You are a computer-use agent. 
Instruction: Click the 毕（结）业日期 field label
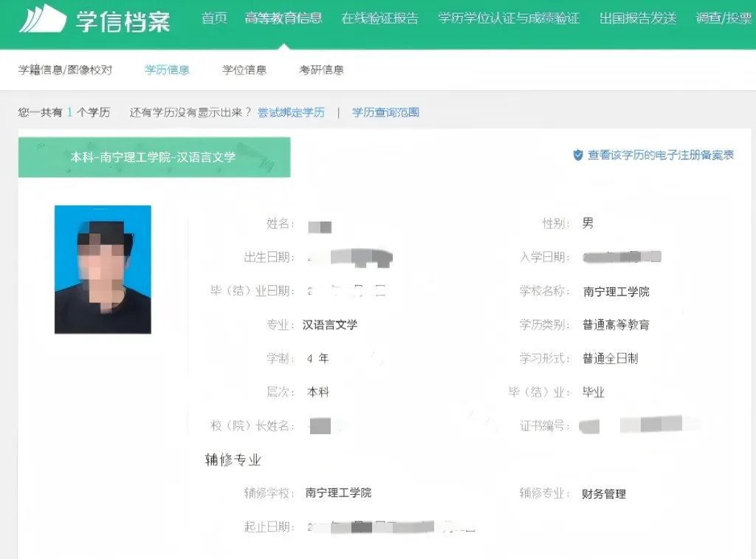pos(252,291)
